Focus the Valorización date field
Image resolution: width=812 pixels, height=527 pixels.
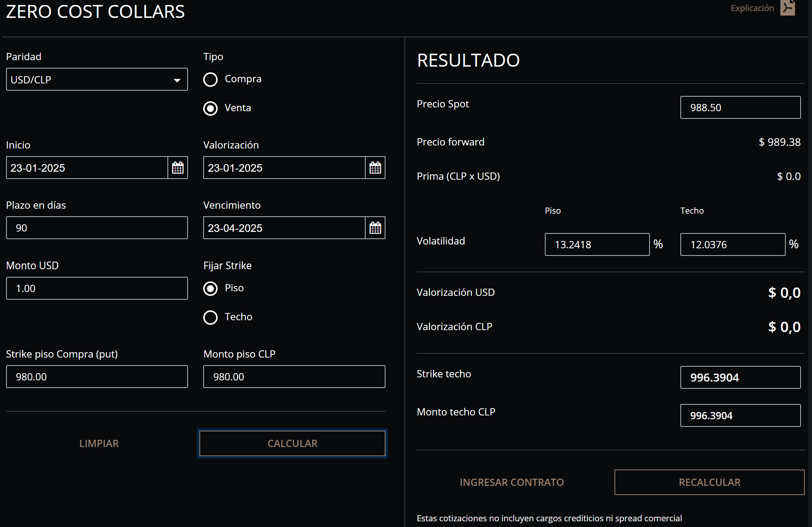point(284,168)
